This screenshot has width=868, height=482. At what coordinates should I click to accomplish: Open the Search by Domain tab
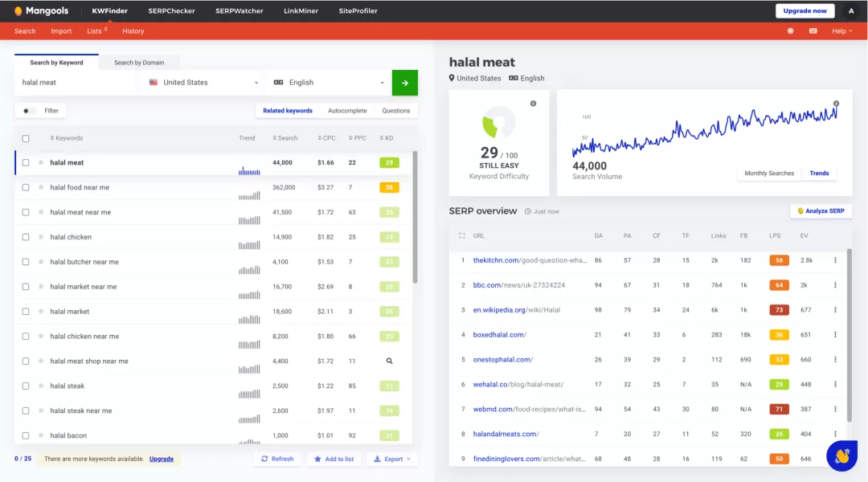(x=139, y=63)
